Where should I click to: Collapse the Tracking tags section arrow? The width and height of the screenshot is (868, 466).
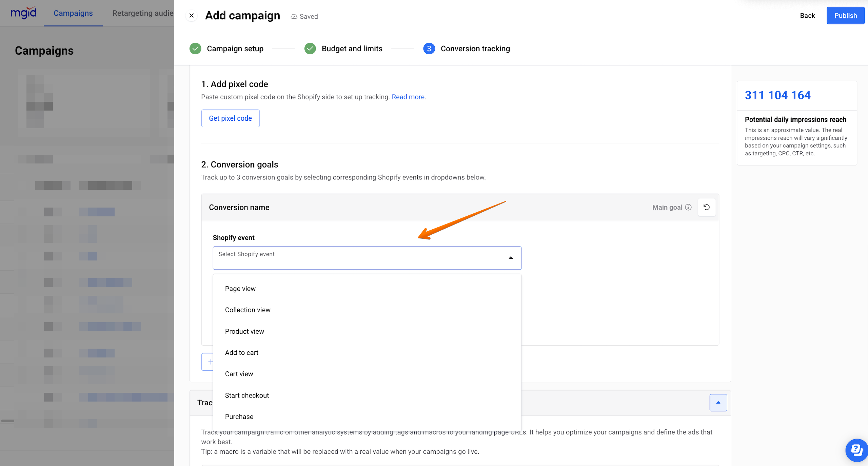coord(718,403)
